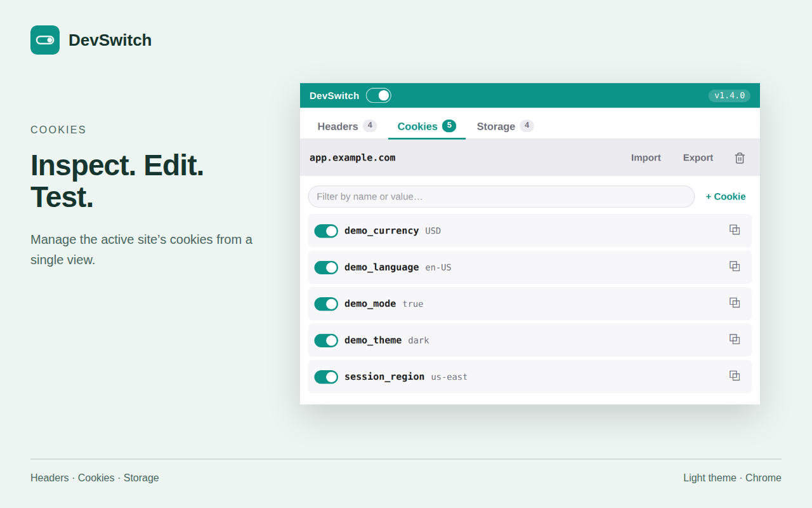812x508 pixels.
Task: Focus the filter by name or value field
Action: (501, 196)
